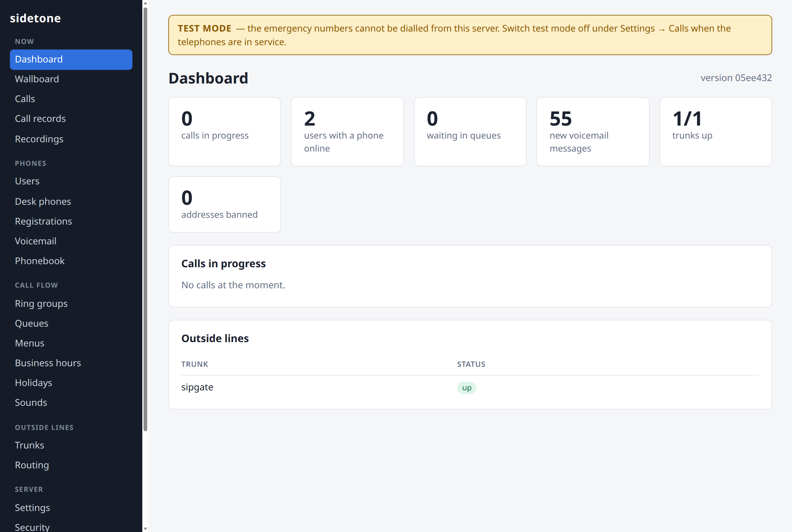
Task: Click the green up status badge
Action: 467,388
